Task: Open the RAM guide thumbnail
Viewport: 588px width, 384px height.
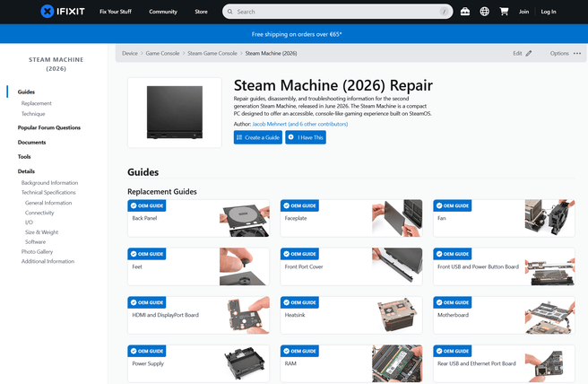Action: click(397, 363)
